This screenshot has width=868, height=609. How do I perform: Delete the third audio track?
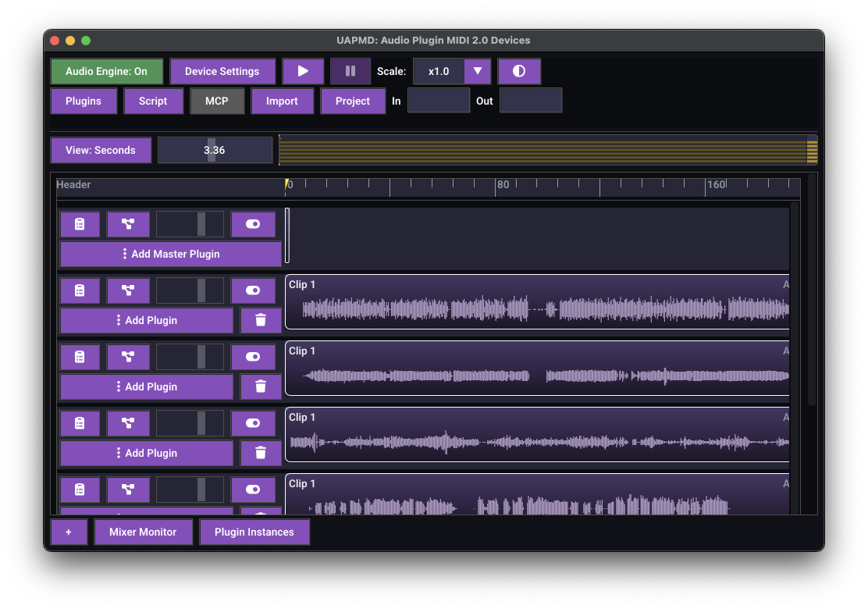tap(261, 453)
